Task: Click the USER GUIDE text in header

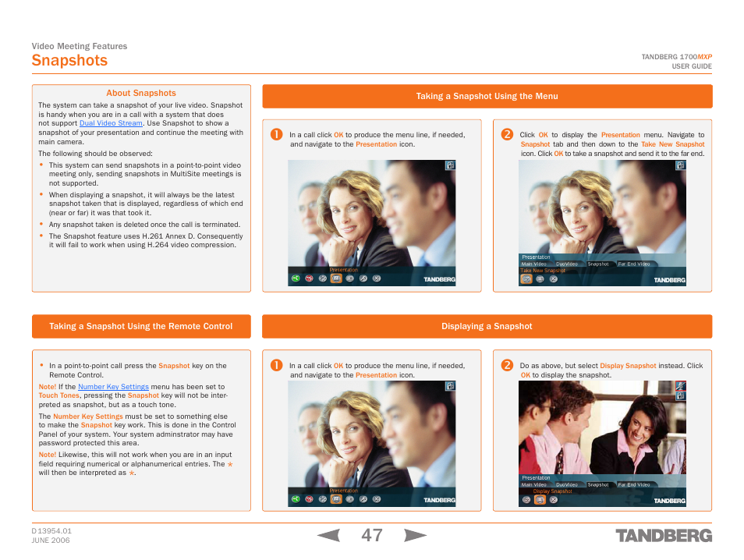Action: 692,66
